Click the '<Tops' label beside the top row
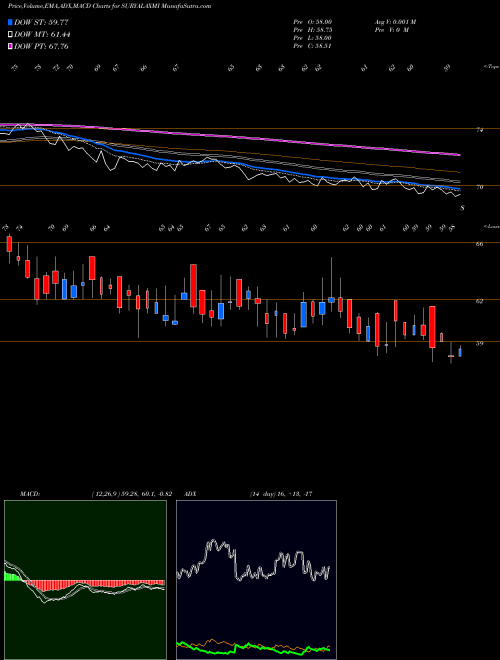Image resolution: width=500 pixels, height=660 pixels. pos(491,67)
